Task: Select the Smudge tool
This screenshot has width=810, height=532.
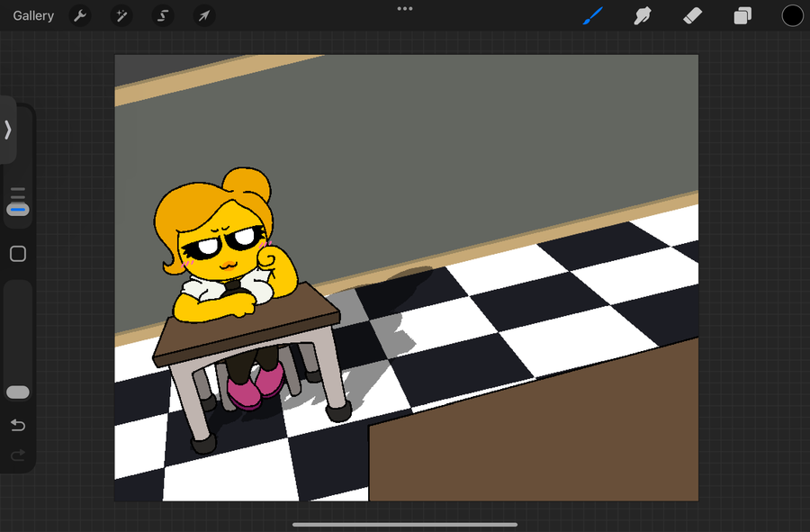Action: tap(642, 16)
